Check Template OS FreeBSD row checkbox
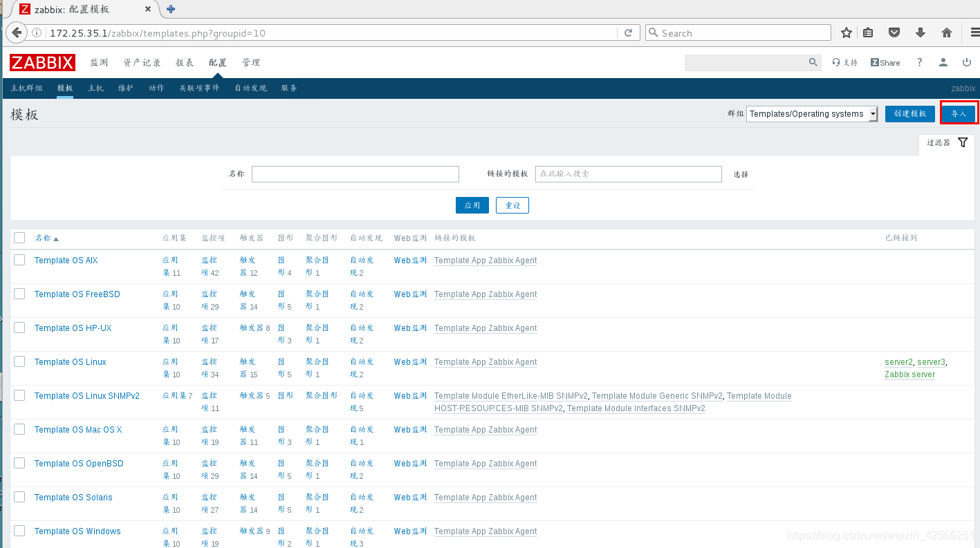Screen dimensions: 980x548 tap(19, 294)
